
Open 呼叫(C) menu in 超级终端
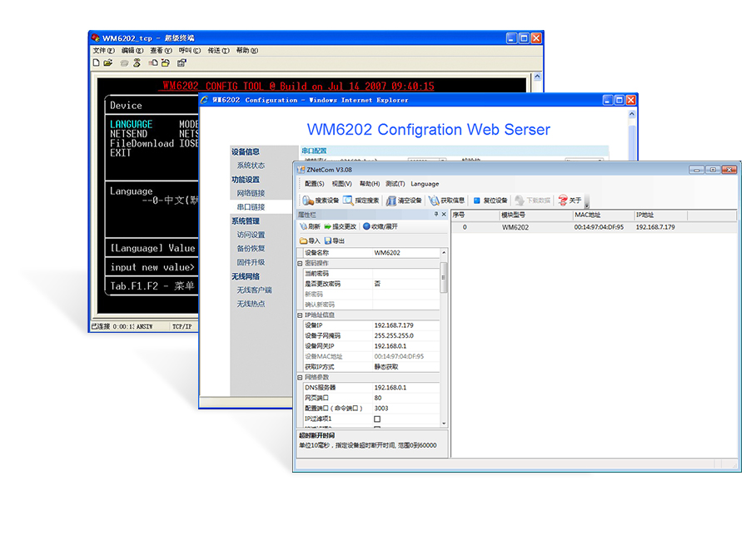[x=190, y=51]
